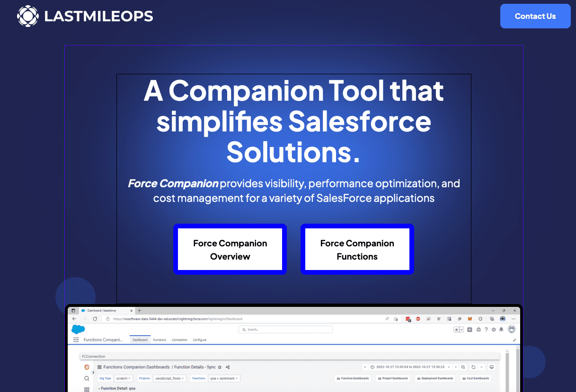Click the sidebar search magnifier icon

click(x=87, y=378)
